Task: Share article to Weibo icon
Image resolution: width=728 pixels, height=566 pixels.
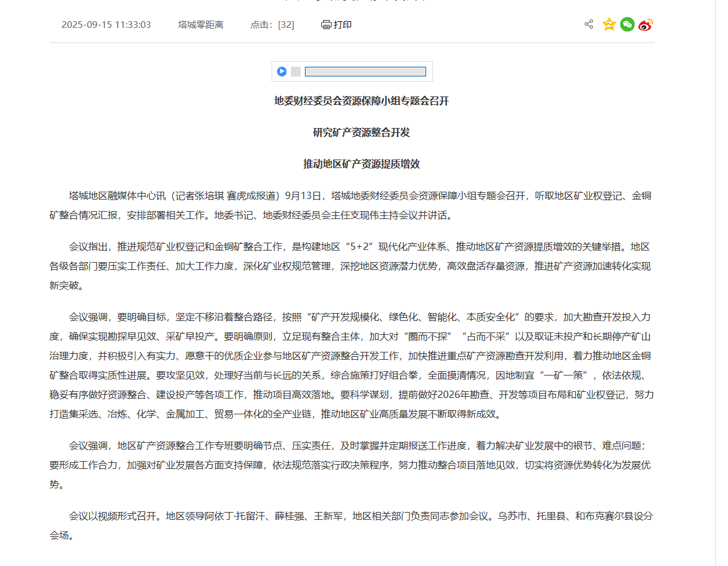Action: (646, 24)
